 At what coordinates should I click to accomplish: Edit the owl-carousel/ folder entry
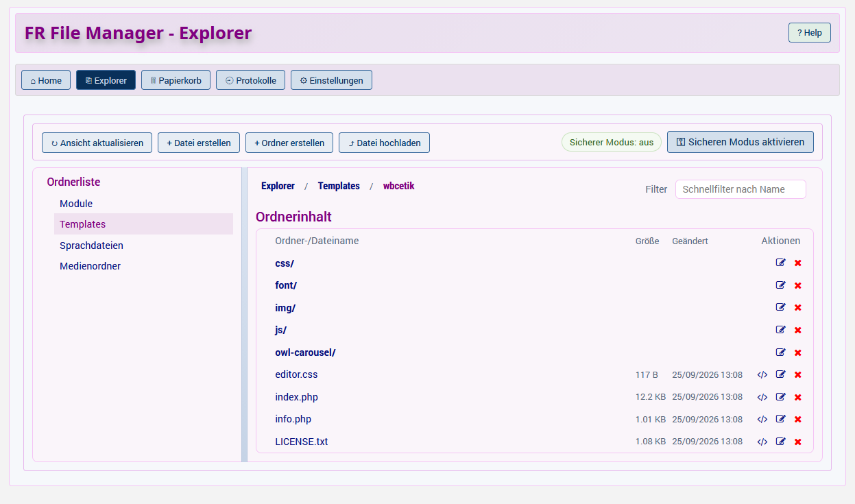pyautogui.click(x=780, y=352)
